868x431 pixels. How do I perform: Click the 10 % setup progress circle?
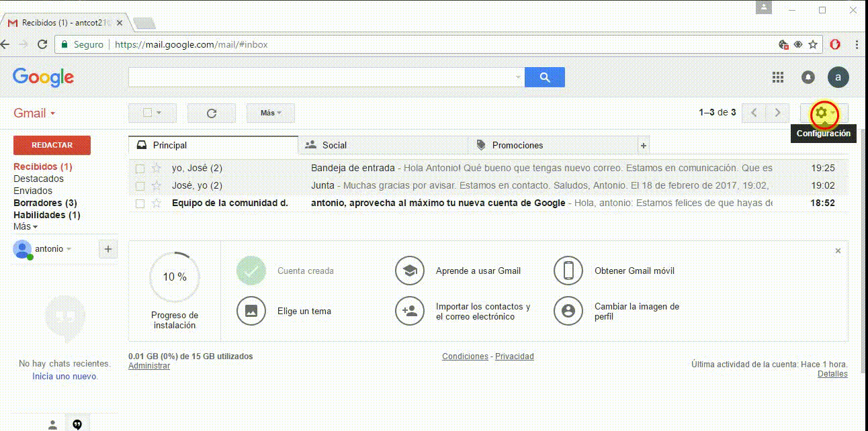tap(175, 277)
